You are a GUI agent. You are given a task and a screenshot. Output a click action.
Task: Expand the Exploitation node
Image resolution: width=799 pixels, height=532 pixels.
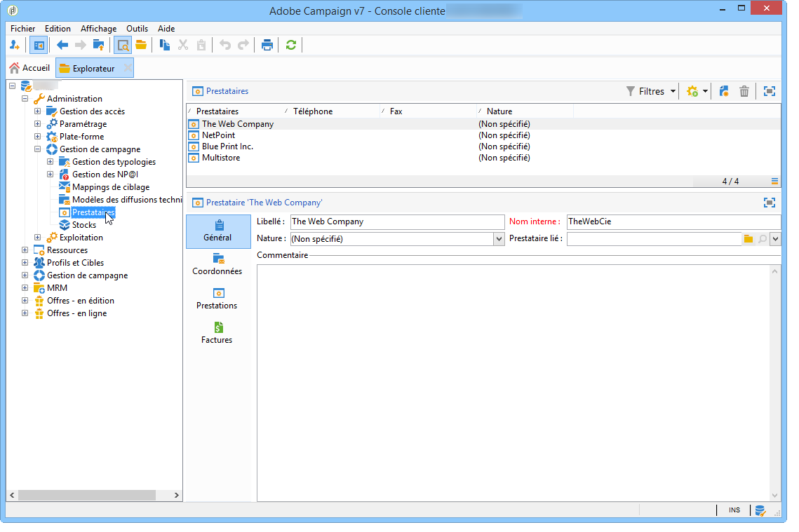(x=38, y=238)
